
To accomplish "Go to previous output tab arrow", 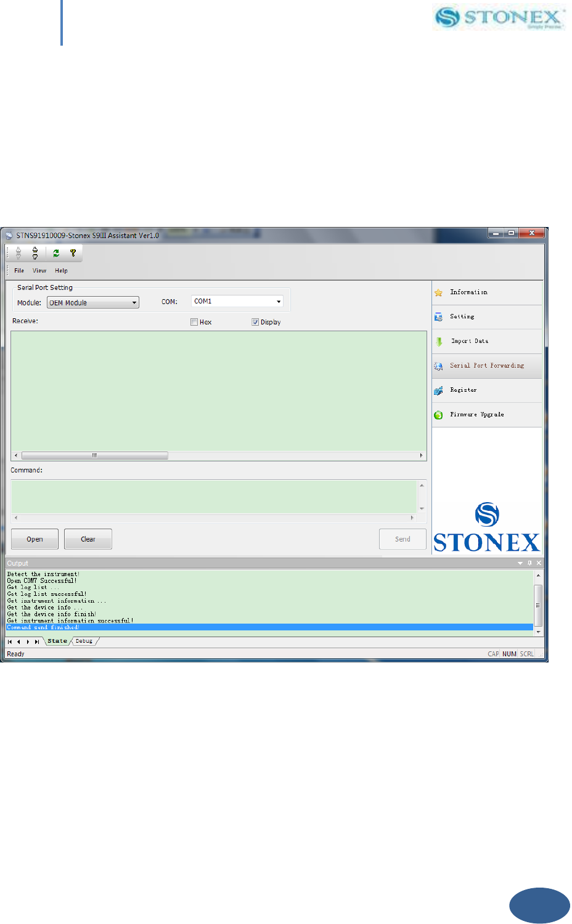I will coord(18,641).
